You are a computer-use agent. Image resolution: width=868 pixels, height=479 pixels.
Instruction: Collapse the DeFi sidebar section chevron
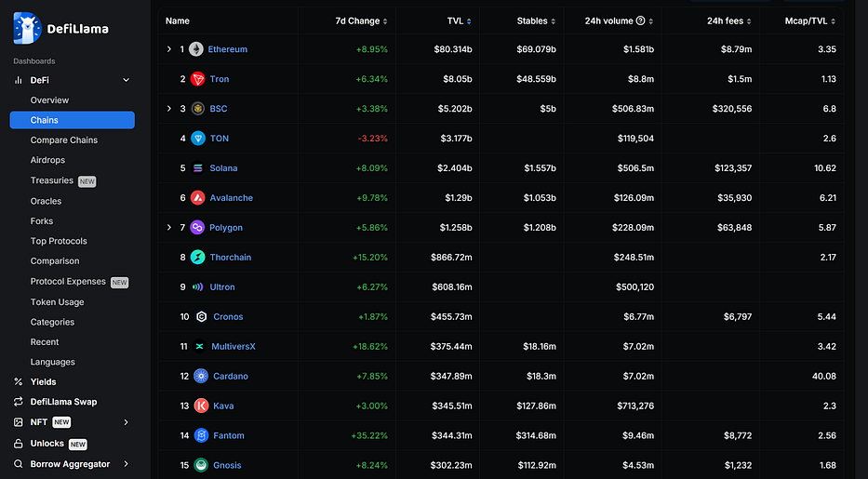point(127,80)
